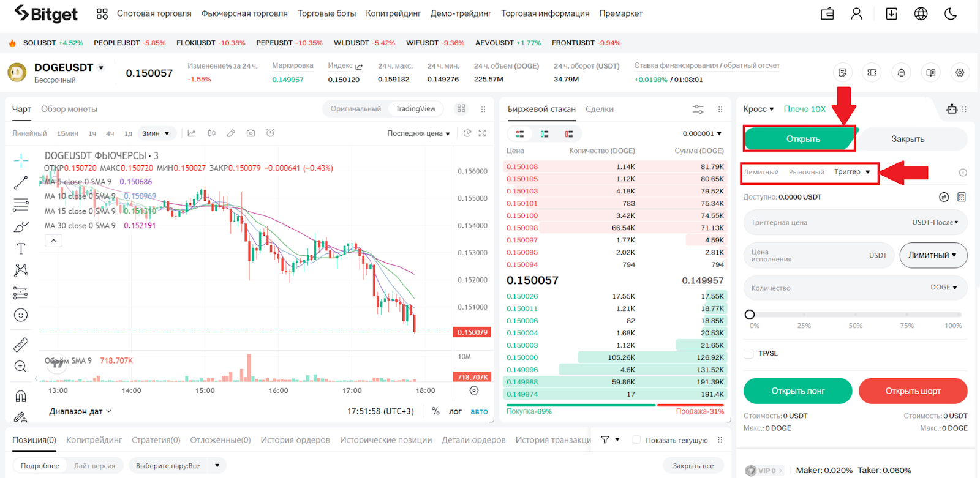Select the text annotation tool

coord(21,248)
